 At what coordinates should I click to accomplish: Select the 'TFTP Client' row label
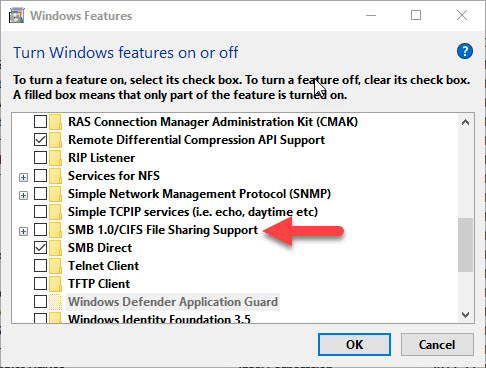click(x=99, y=284)
